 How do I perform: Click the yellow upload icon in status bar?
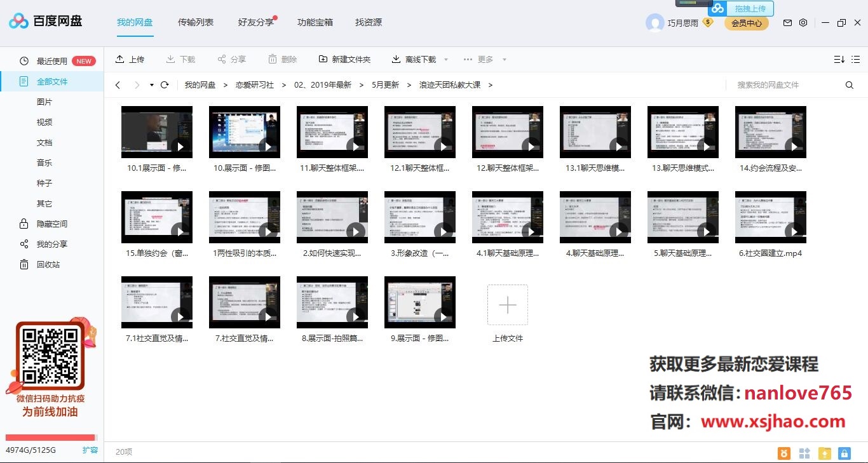coord(824,453)
